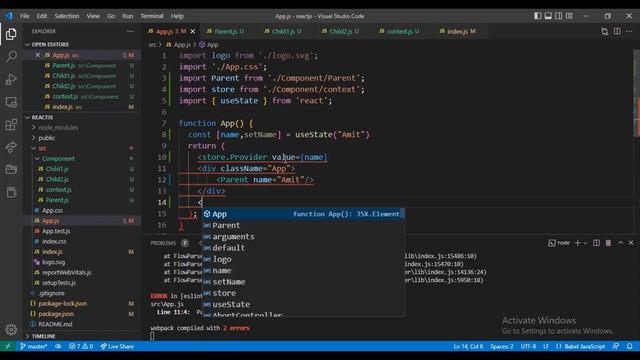The width and height of the screenshot is (640, 360).
Task: Add a new terminal with plus icon
Action: pyautogui.click(x=577, y=243)
